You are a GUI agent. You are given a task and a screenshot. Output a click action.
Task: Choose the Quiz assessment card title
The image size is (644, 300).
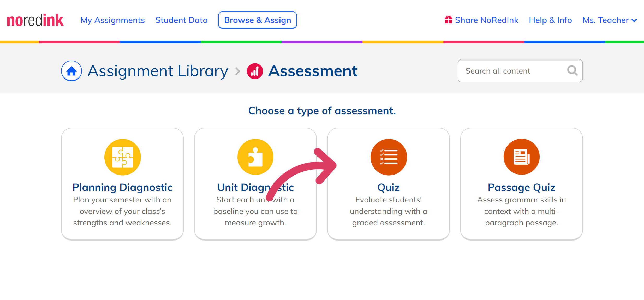point(389,187)
